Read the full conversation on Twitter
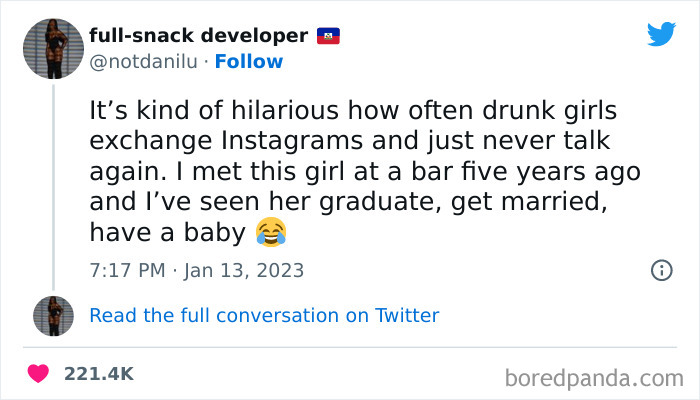Viewport: 700px width, 400px height. pyautogui.click(x=264, y=315)
